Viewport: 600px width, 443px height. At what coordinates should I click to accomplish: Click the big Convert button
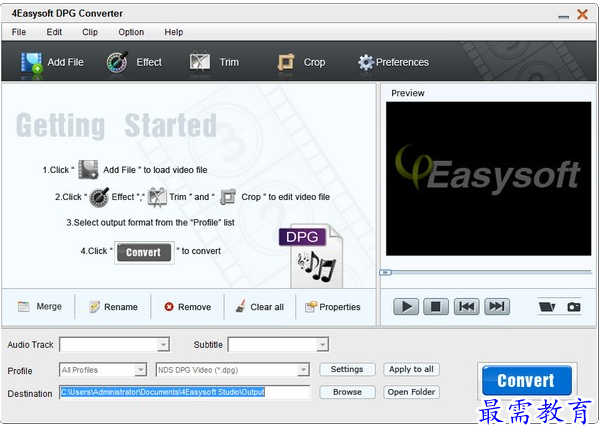pos(526,380)
